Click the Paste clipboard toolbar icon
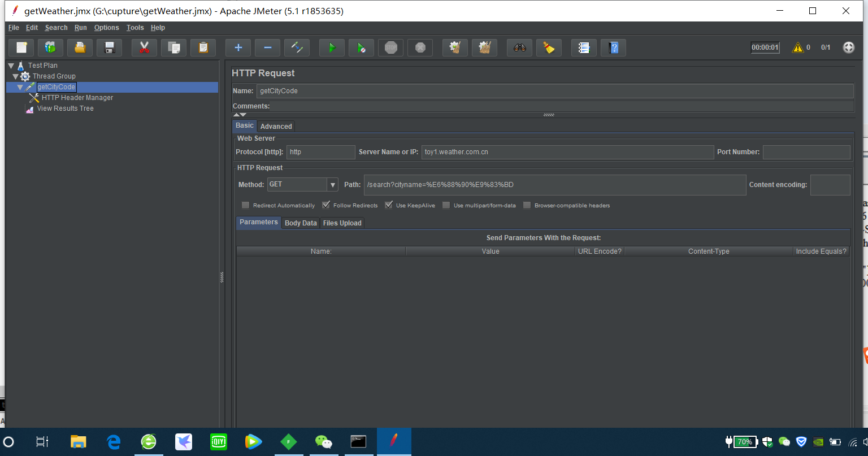The image size is (868, 456). pyautogui.click(x=203, y=48)
